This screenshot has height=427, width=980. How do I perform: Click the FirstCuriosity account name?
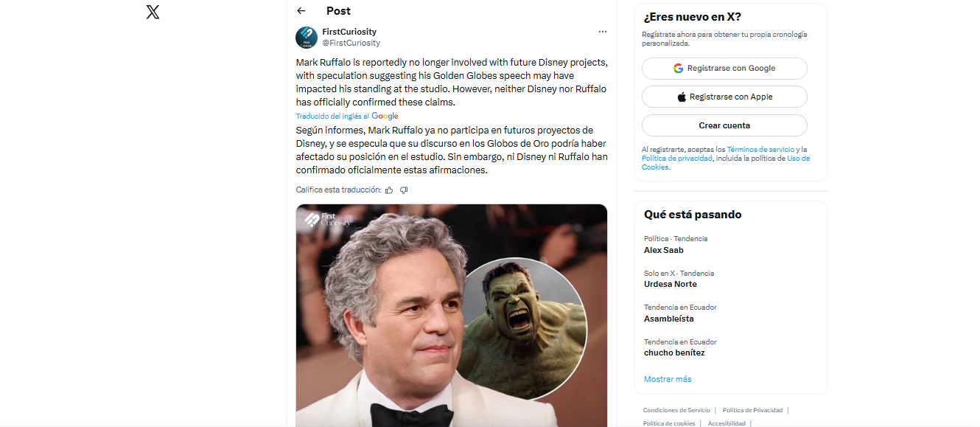[349, 32]
